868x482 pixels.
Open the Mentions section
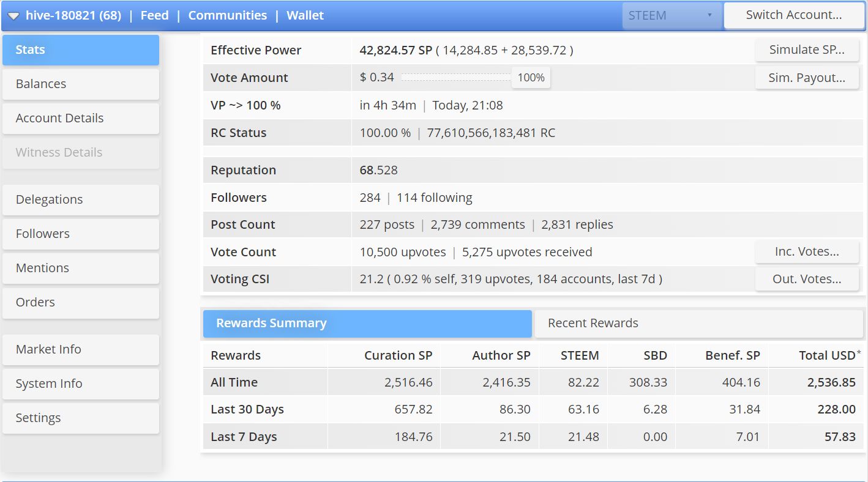81,269
